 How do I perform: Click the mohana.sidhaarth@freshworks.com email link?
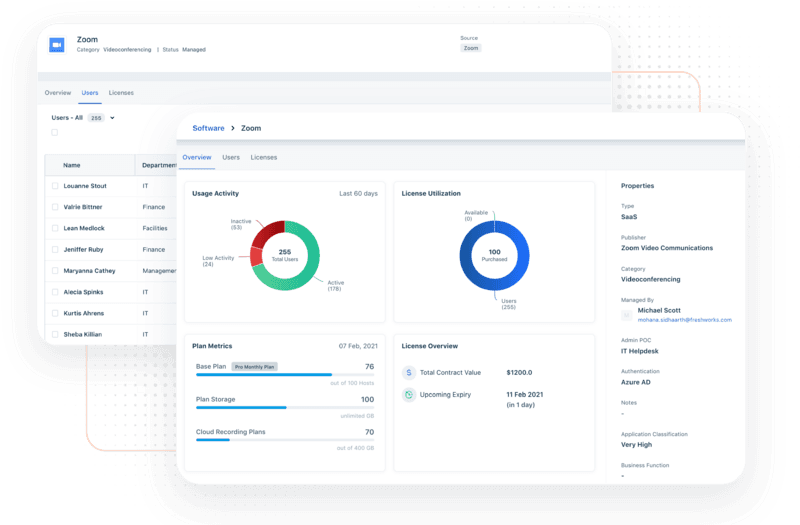click(x=685, y=320)
